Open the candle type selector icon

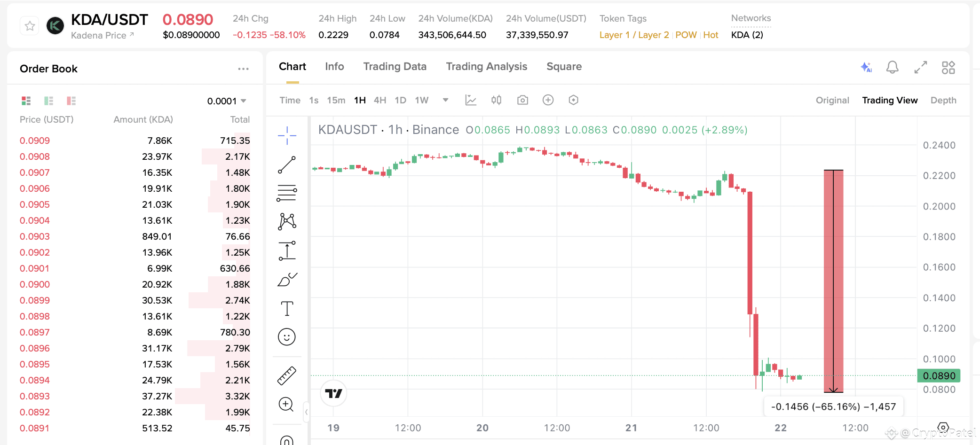[x=496, y=100]
